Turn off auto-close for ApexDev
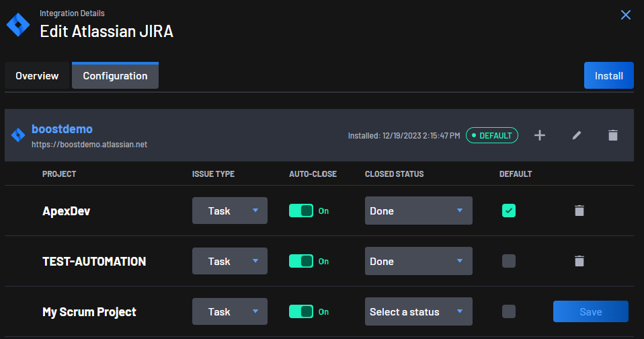 click(x=301, y=211)
